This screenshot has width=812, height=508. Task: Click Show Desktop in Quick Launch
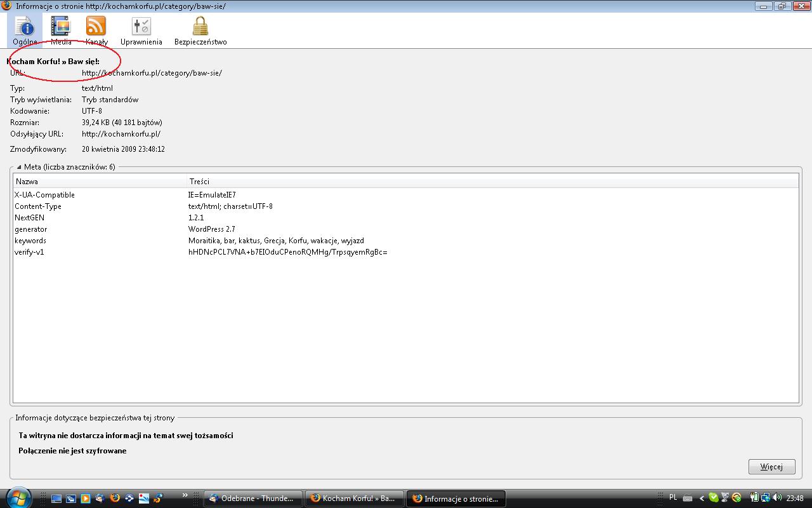point(56,498)
